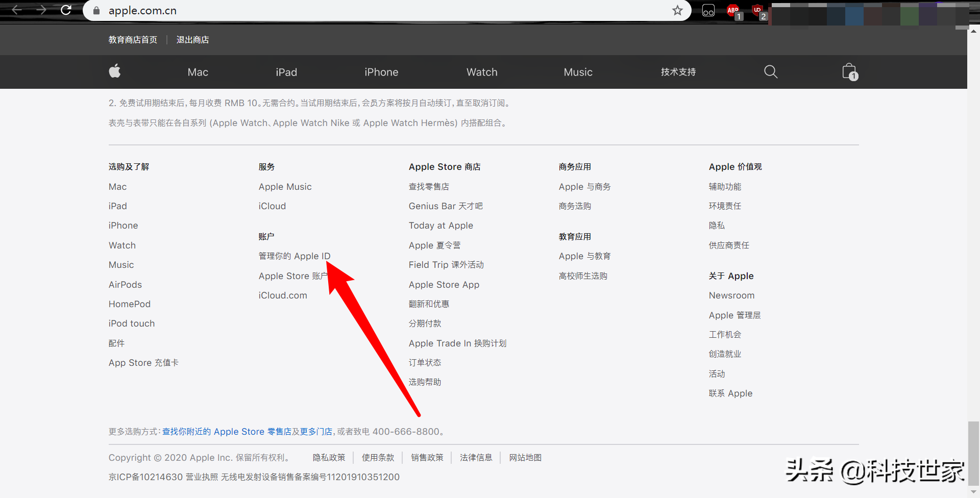
Task: Open the 隐私政策 footer link
Action: tap(329, 458)
